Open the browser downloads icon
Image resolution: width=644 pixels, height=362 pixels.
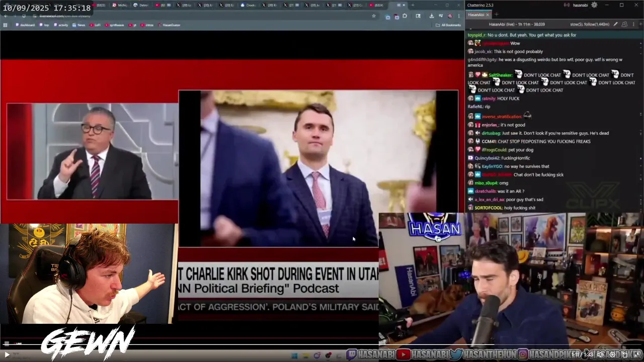(432, 16)
